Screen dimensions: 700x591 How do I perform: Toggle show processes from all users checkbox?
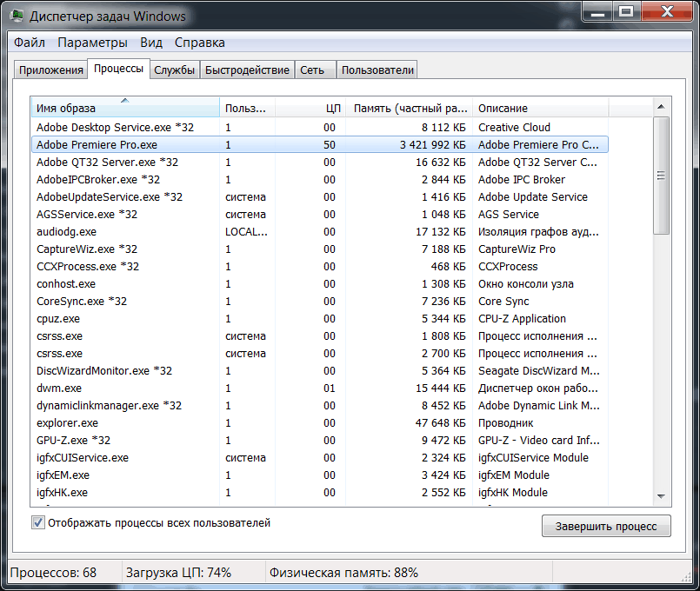38,522
